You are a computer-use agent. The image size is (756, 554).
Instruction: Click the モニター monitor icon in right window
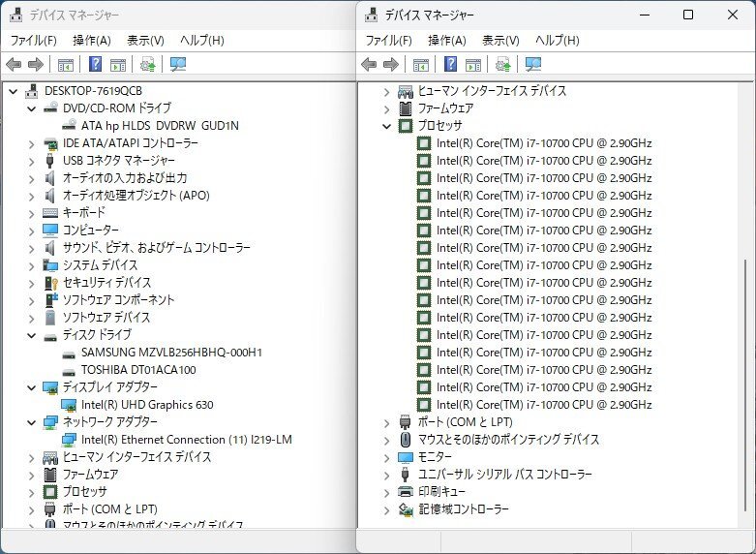406,457
